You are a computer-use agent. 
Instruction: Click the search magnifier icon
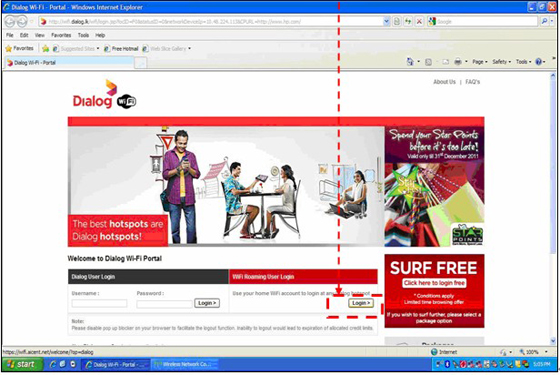point(544,22)
